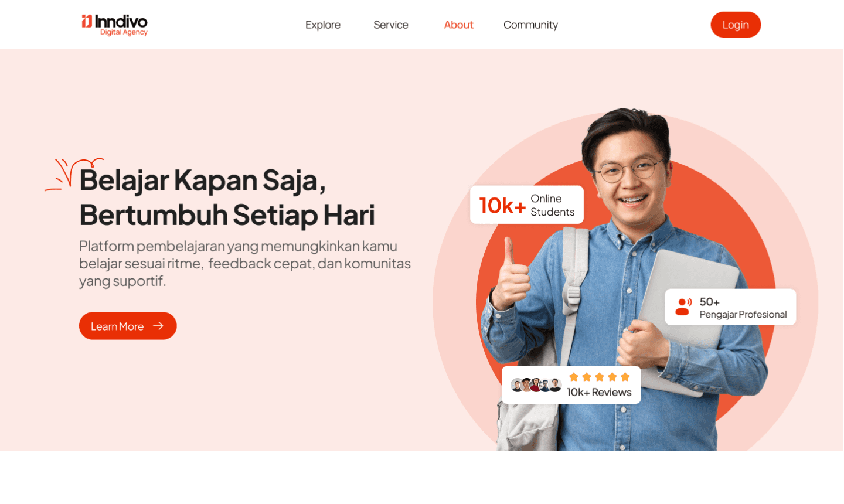Open the Explore menu item
The height and width of the screenshot is (504, 844).
pos(323,25)
